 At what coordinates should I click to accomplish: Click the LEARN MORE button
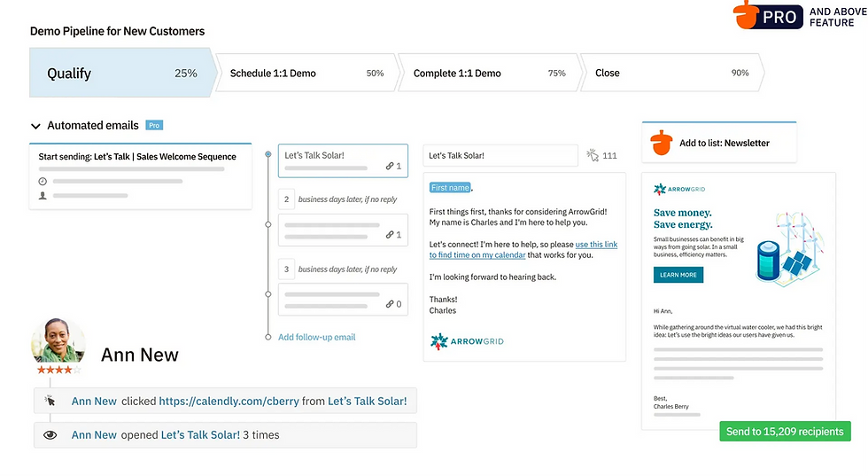pyautogui.click(x=678, y=275)
